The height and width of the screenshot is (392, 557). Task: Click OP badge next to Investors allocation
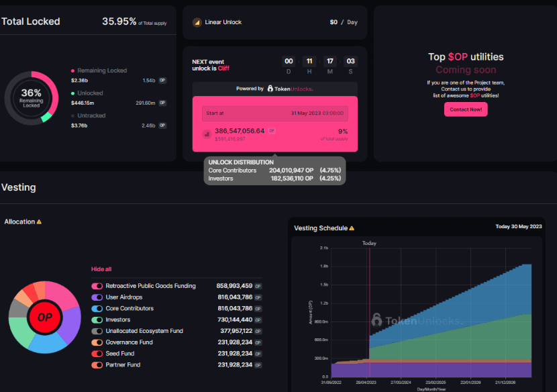point(258,320)
